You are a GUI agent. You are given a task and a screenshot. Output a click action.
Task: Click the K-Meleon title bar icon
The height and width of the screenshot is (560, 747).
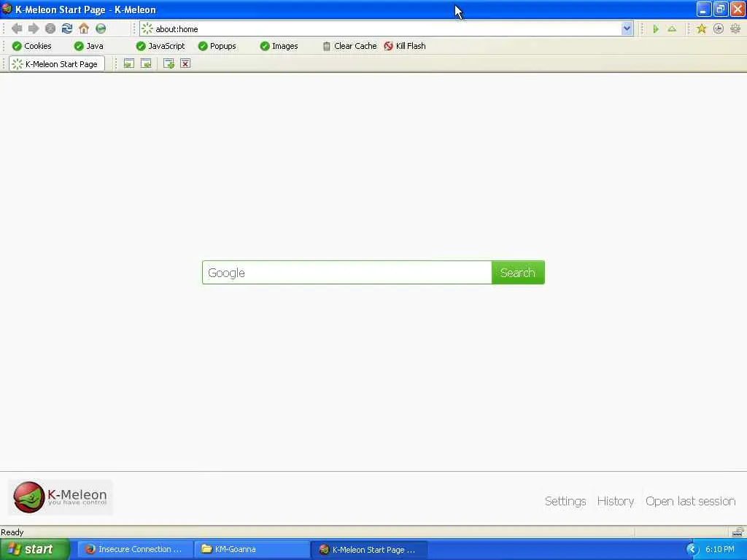point(7,9)
